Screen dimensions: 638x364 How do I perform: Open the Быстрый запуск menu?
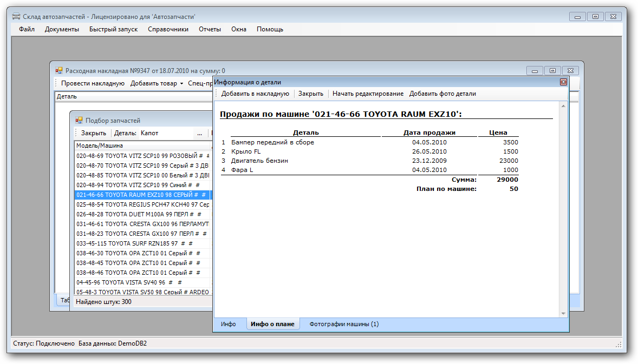point(113,29)
